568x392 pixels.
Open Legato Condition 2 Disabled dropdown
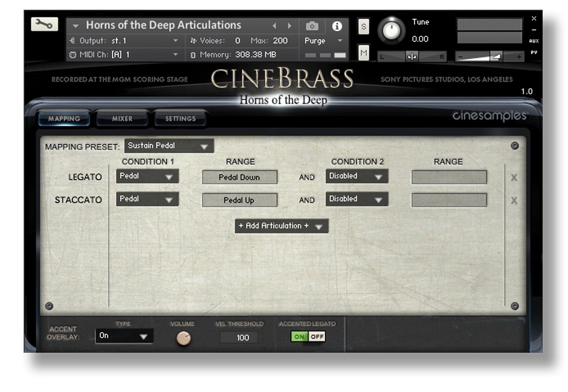(x=357, y=176)
